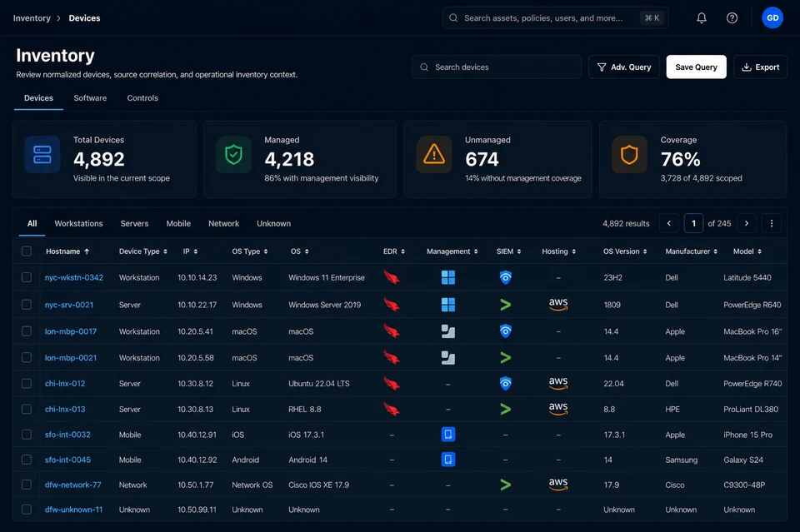
Task: Sort by the Device Type column
Action: click(143, 251)
